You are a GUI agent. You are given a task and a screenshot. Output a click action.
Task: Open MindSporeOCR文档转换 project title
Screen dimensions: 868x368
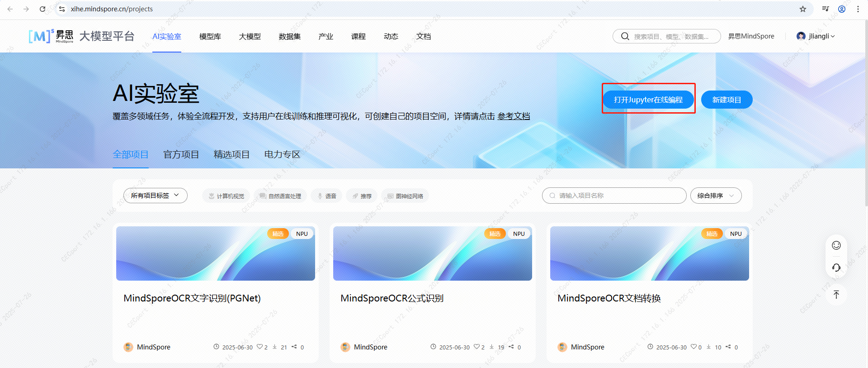pos(609,298)
